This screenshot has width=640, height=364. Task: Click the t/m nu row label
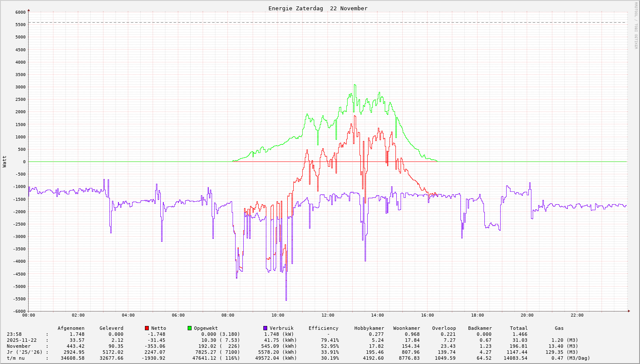coord(16,358)
